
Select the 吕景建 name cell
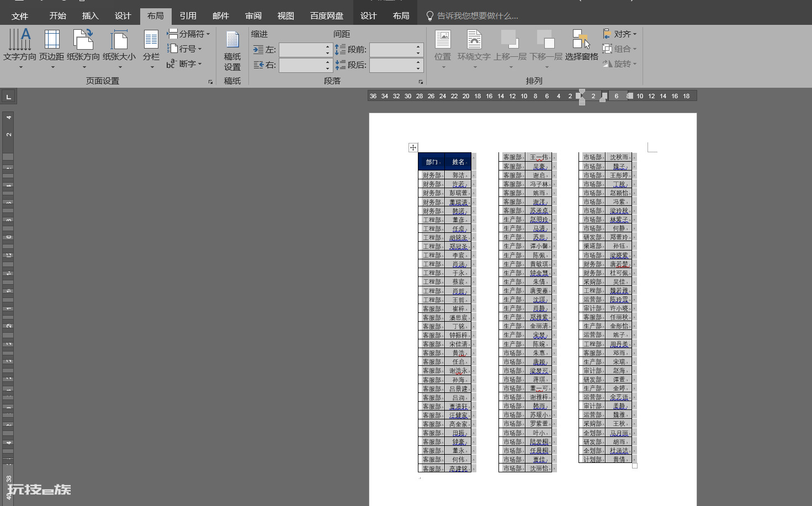458,389
